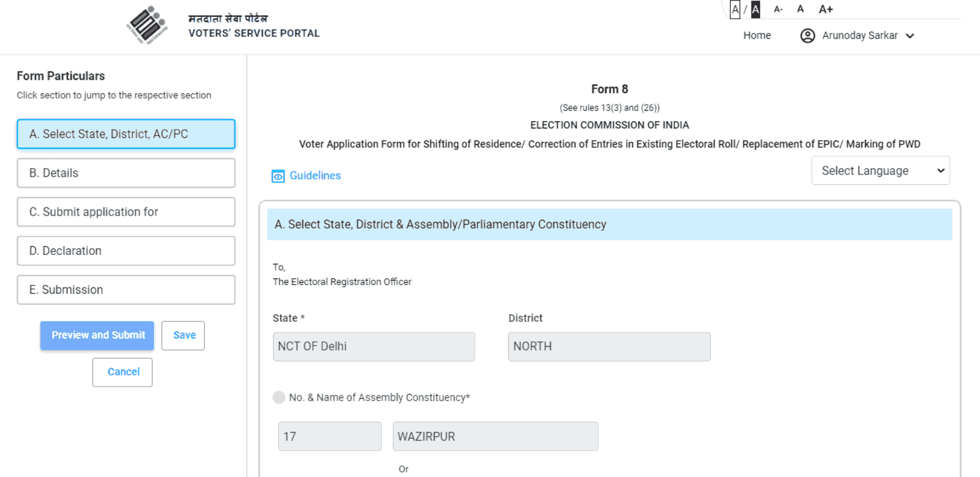Click Preview and Submit

(97, 335)
